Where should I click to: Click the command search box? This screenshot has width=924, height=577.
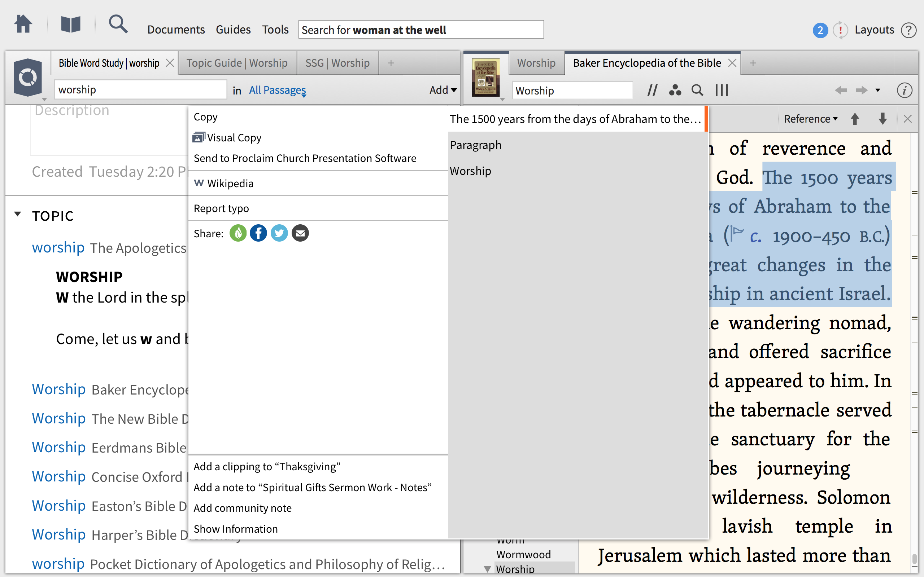420,30
